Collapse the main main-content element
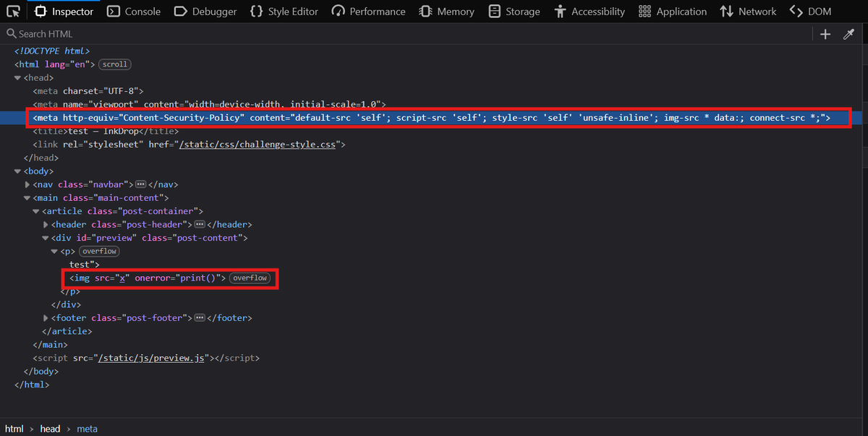This screenshot has height=436, width=868. point(27,198)
